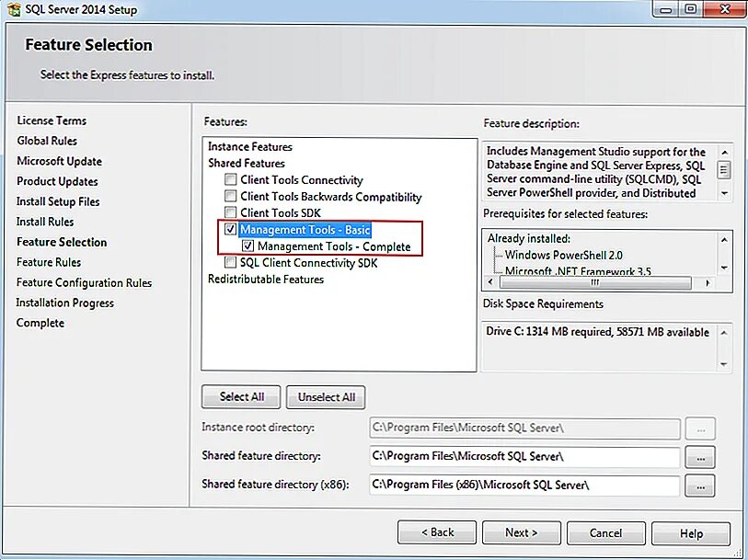The height and width of the screenshot is (560, 748).
Task: Click right arrow of Prerequisites horizontal scrollbar
Action: (x=708, y=282)
